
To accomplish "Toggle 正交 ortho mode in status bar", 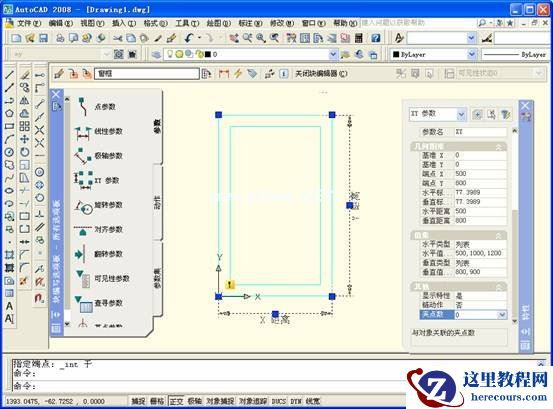I will (x=176, y=401).
